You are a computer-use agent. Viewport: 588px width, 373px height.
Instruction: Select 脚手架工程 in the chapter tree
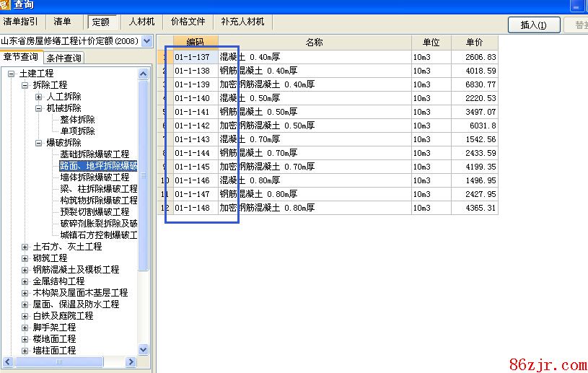point(54,328)
